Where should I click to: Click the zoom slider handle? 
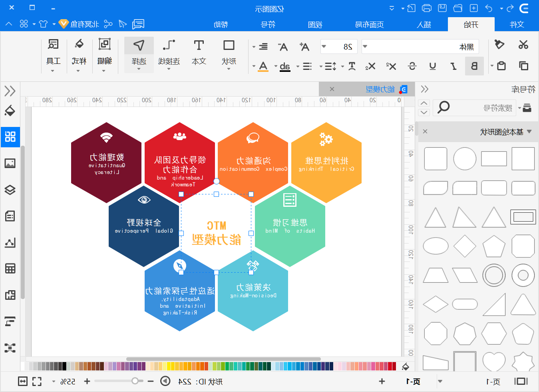tap(135, 381)
